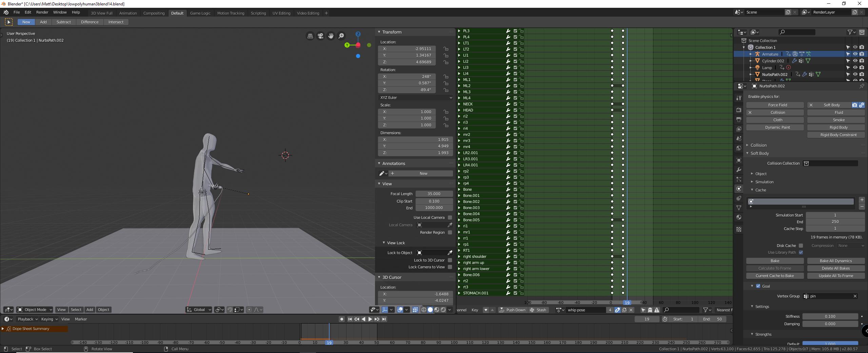The height and width of the screenshot is (353, 868).
Task: Play the animation forward
Action: pyautogui.click(x=370, y=319)
